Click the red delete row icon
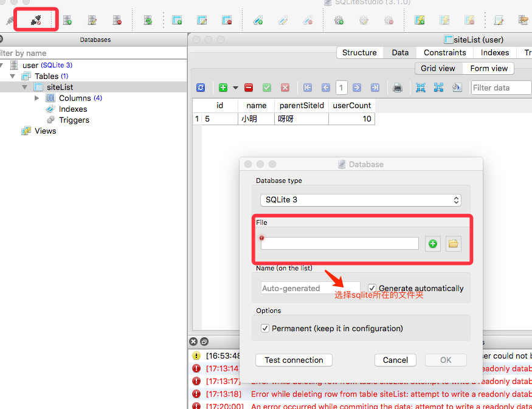532x409 pixels. point(249,88)
